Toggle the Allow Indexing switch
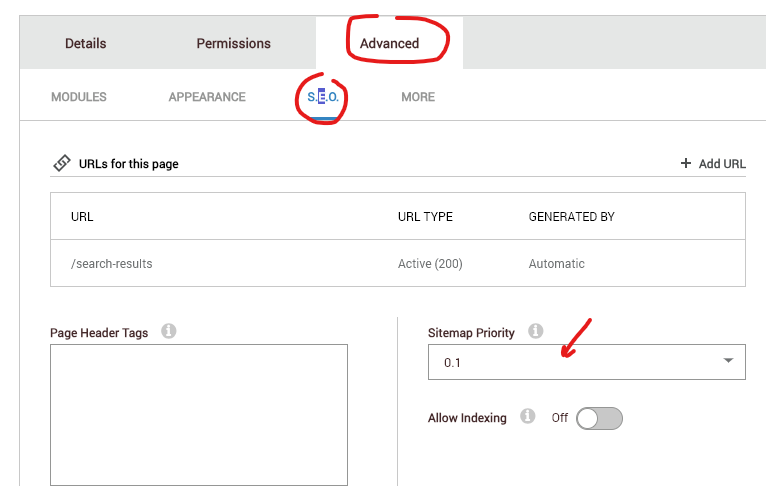This screenshot has height=486, width=766. pyautogui.click(x=600, y=418)
